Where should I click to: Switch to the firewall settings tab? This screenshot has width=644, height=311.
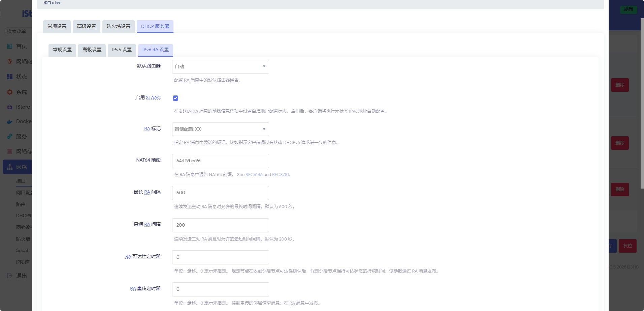tap(119, 26)
